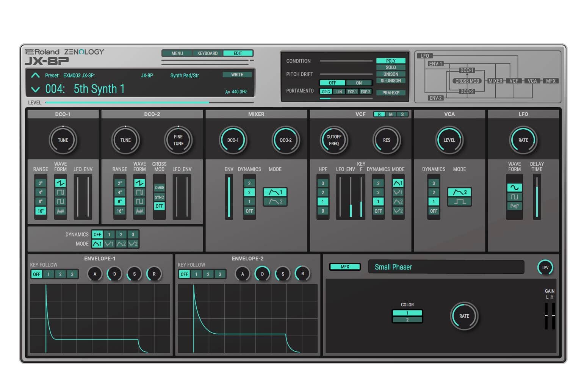Screen dimensions: 584x392
Task: Switch to the KEYBOARD tab
Action: pyautogui.click(x=207, y=53)
